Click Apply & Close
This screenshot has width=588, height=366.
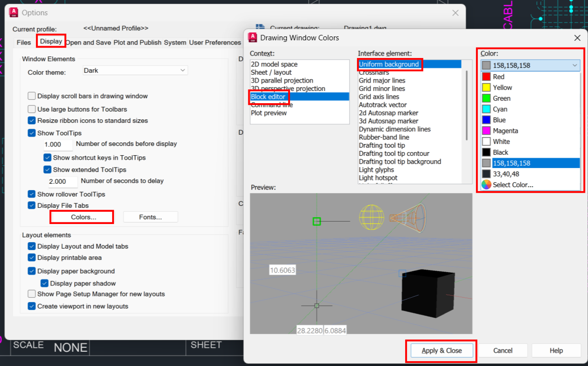pos(441,350)
